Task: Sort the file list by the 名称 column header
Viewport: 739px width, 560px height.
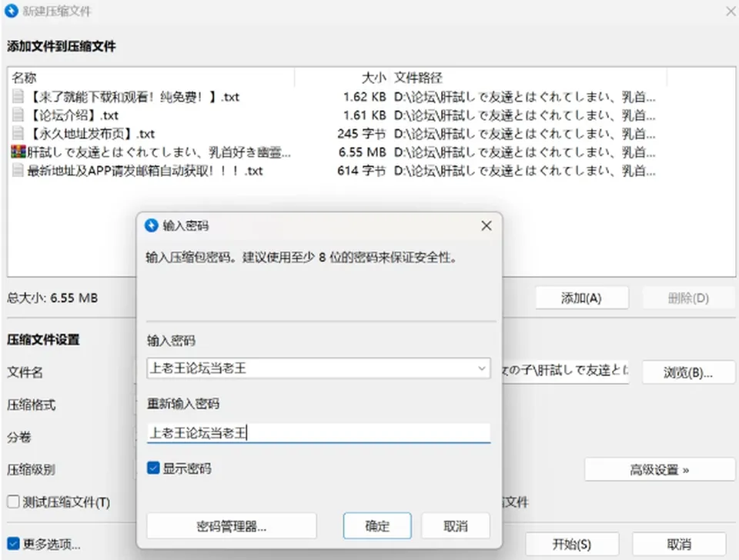Action: (x=152, y=77)
